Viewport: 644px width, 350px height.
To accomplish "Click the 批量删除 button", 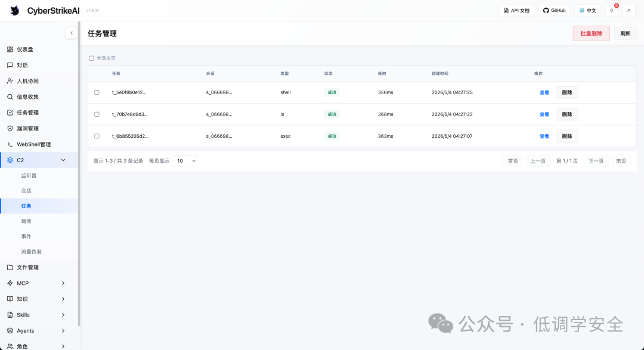I will [591, 33].
